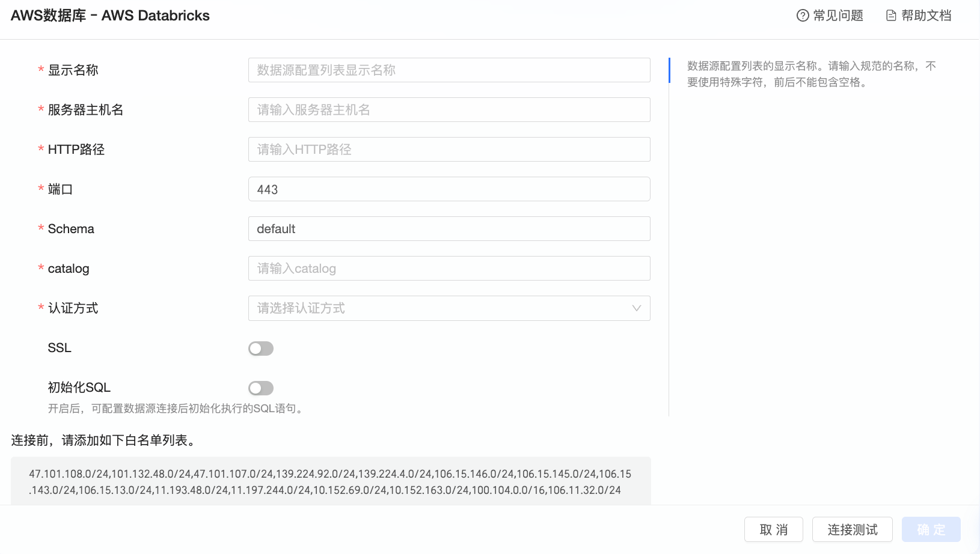Click the question mark icon beside 常见问题
The image size is (980, 554).
tap(803, 16)
